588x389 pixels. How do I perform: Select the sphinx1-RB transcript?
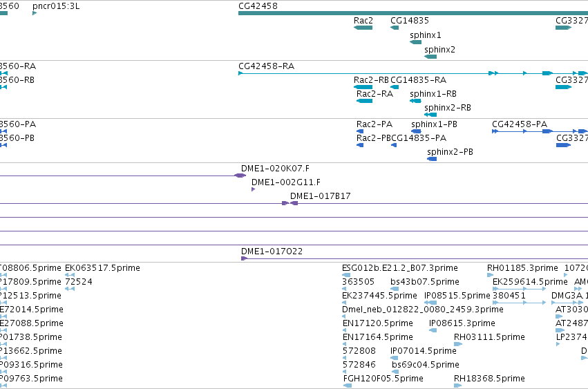pos(415,101)
